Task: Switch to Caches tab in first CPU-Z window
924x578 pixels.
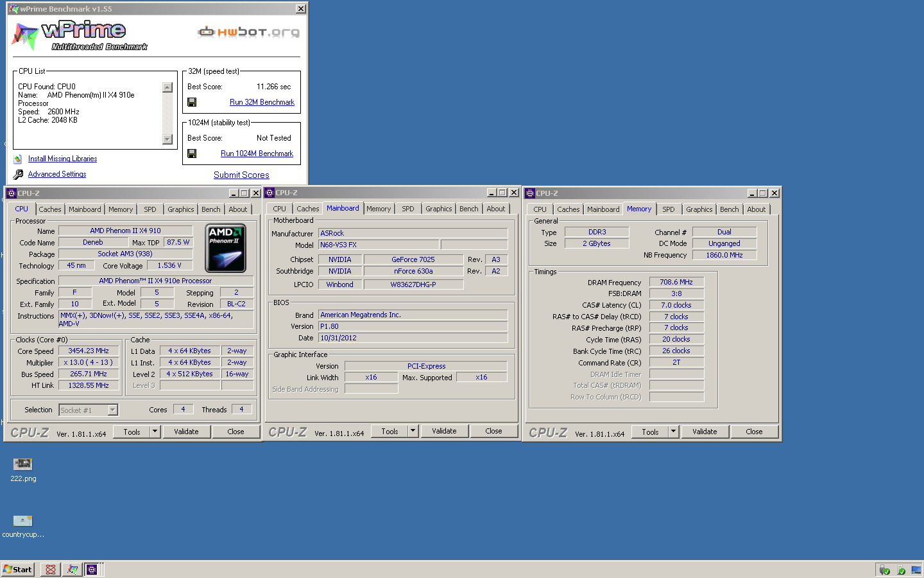Action: click(x=50, y=209)
